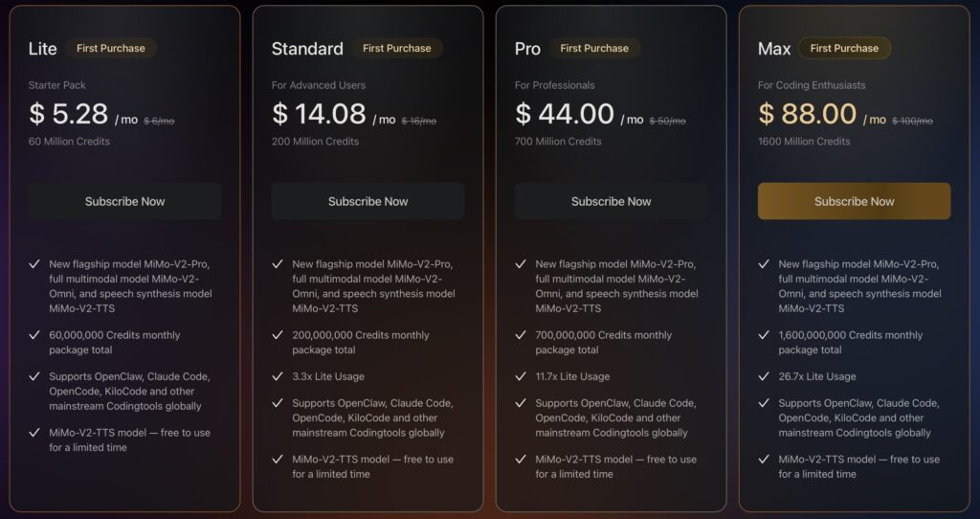Click the checkmark beside Pro 700,000,000 Credits

coord(521,335)
